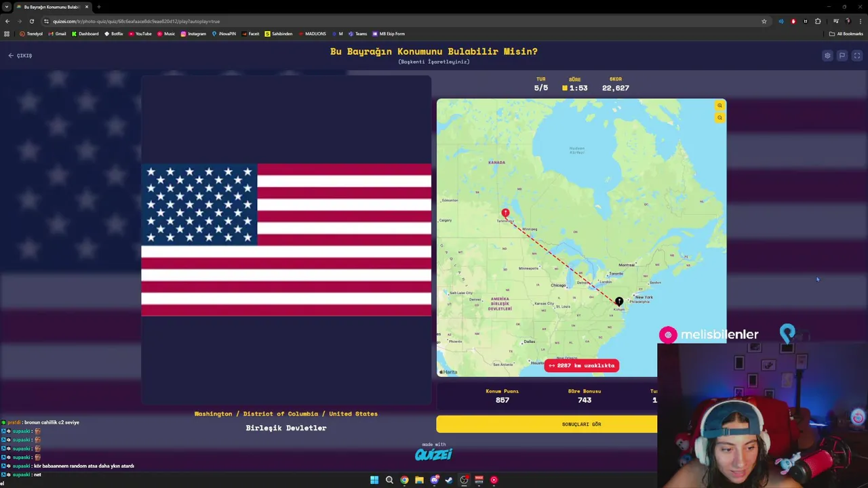Viewport: 868px width, 488px height.
Task: Open Chrome from the taskbar
Action: tap(404, 480)
